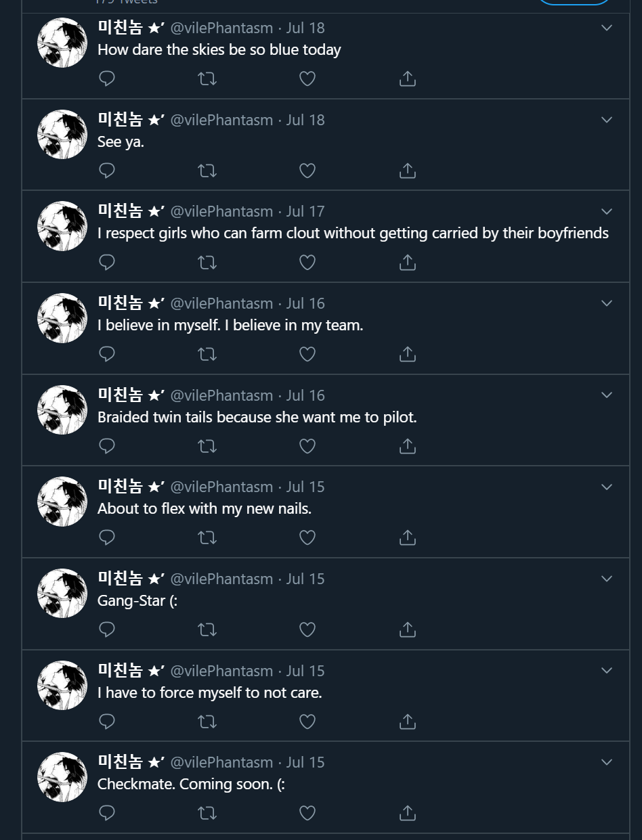Open the display name on 'See ya.' tweet

[x=131, y=120]
